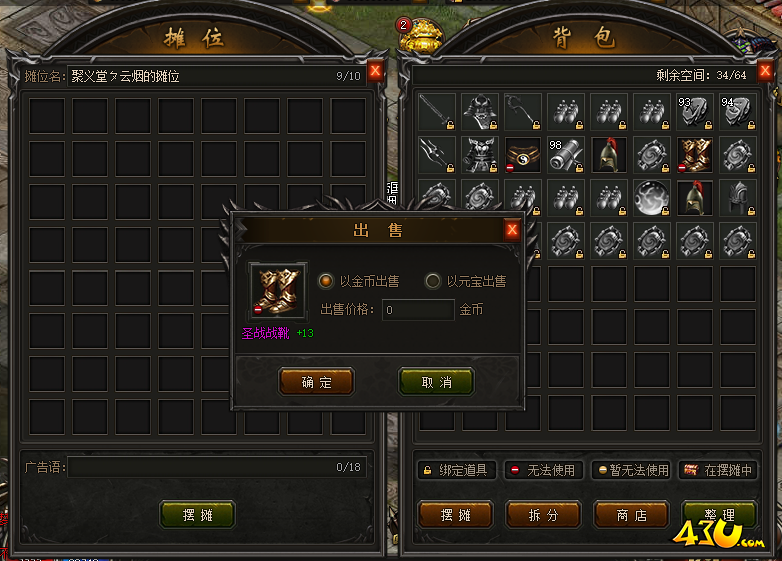
Task: Click the sword item in first backpack slot
Action: [x=436, y=112]
